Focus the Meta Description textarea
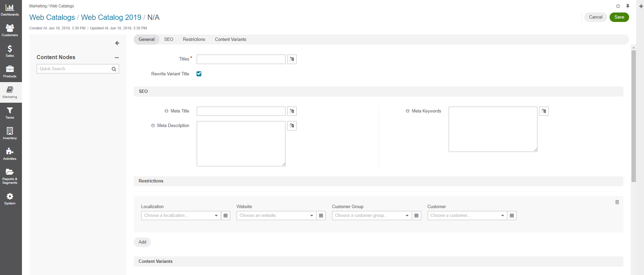The image size is (644, 275). click(241, 144)
